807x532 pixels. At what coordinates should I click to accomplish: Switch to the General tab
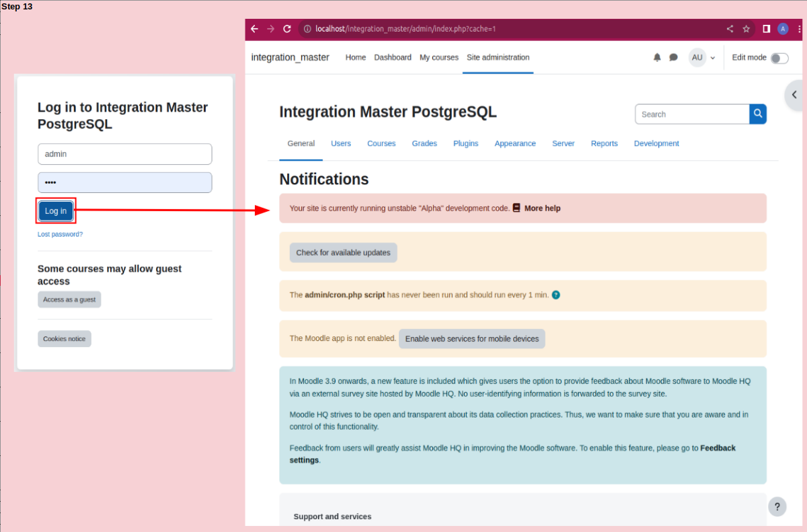[x=301, y=144]
